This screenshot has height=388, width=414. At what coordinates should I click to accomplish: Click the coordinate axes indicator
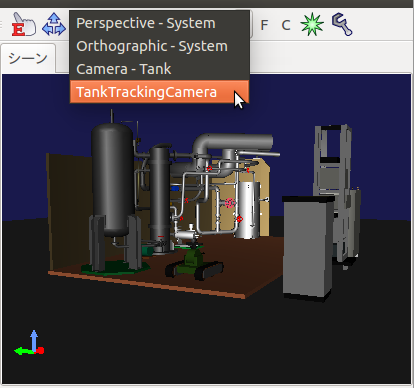point(29,343)
